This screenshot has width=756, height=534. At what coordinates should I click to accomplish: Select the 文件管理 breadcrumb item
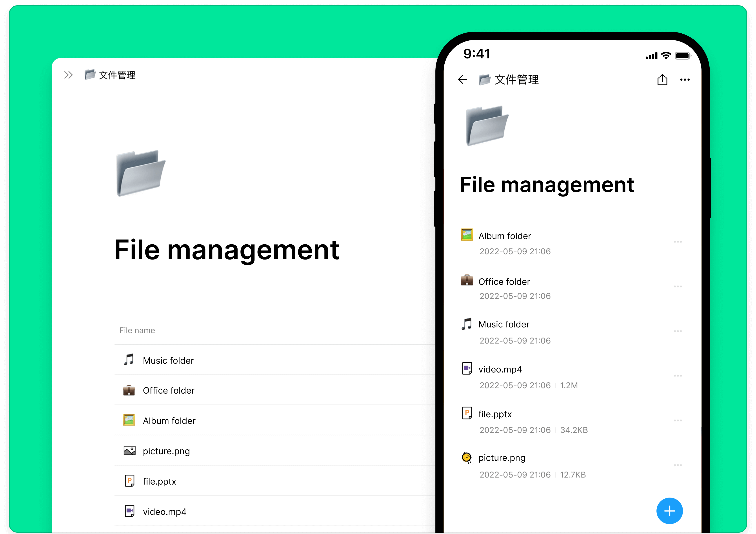tap(117, 75)
